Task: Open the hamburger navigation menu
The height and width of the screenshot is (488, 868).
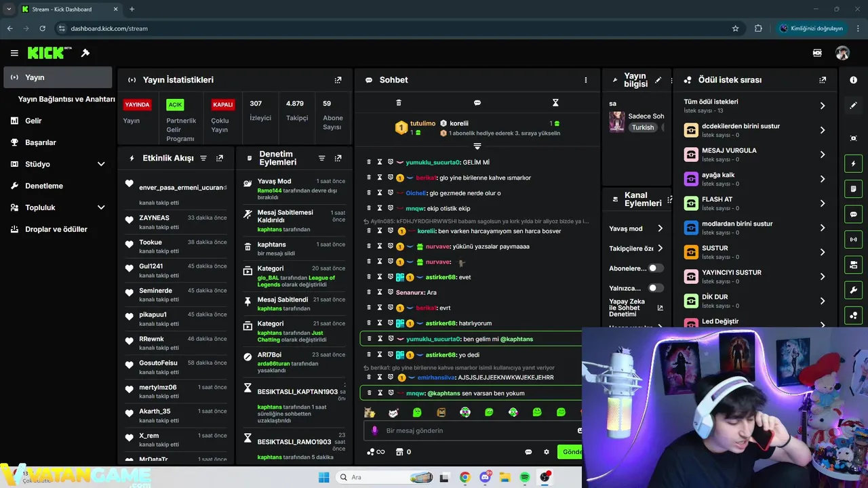Action: click(14, 53)
